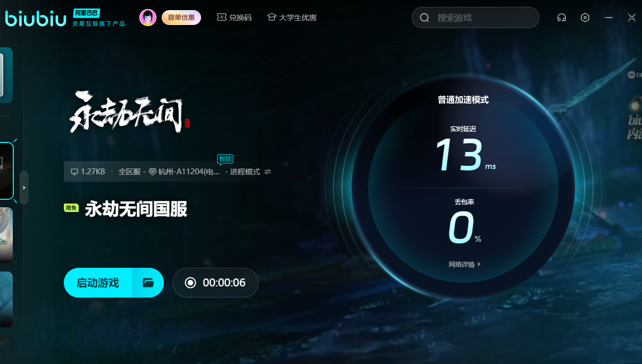Click the 首单优惠 first order offer

181,18
